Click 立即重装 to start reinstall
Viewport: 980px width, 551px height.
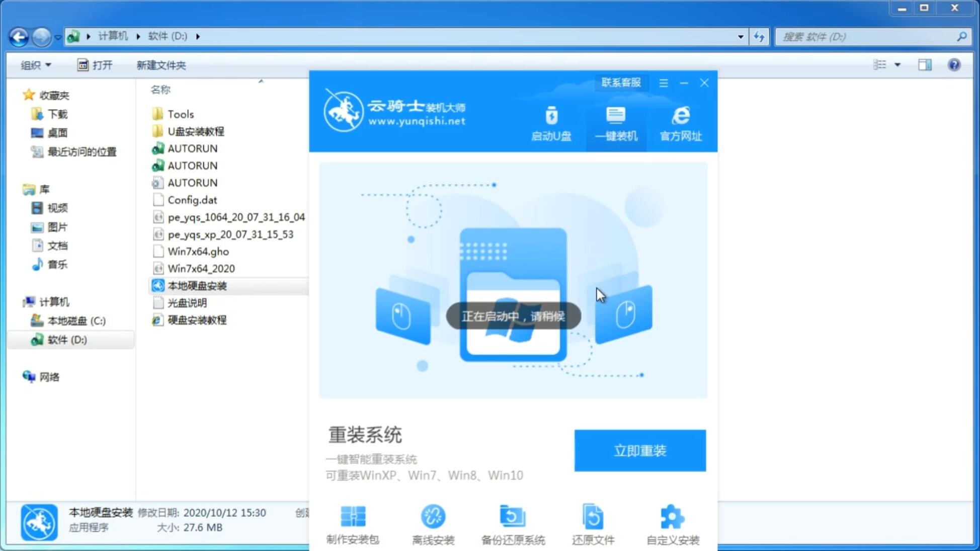tap(640, 451)
